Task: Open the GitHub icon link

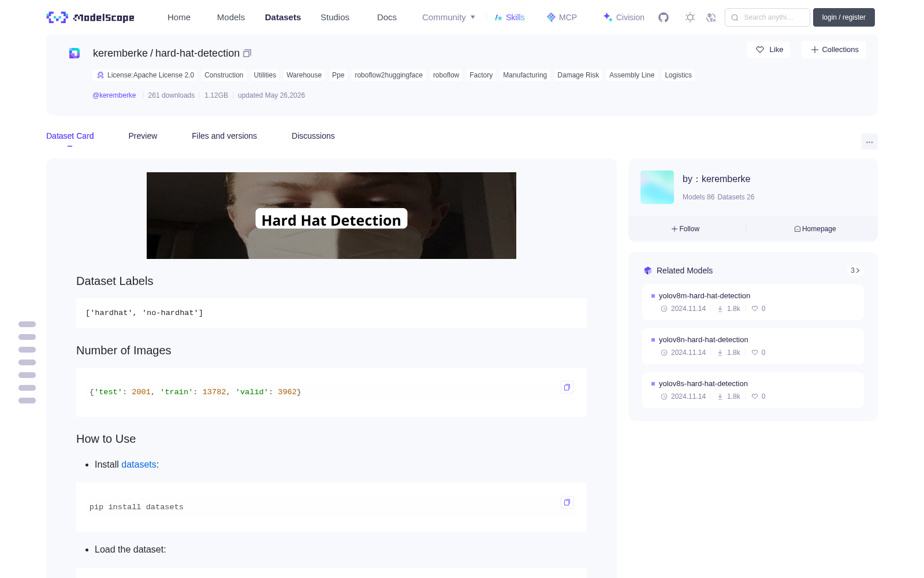Action: 664,17
